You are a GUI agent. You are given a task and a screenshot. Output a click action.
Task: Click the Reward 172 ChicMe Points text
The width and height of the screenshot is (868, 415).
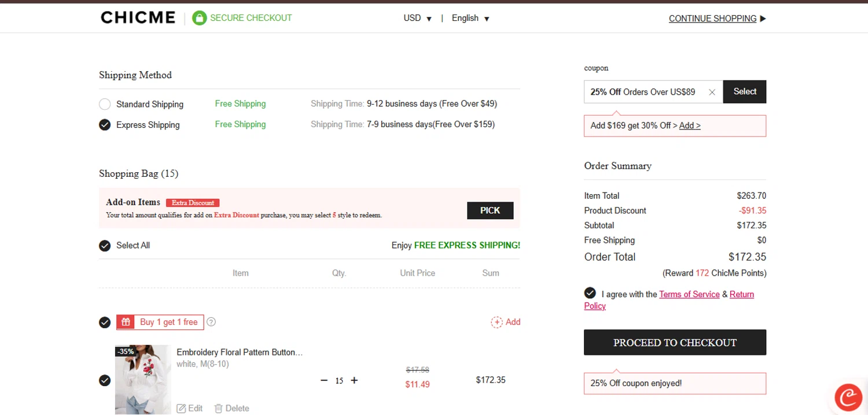tap(714, 273)
